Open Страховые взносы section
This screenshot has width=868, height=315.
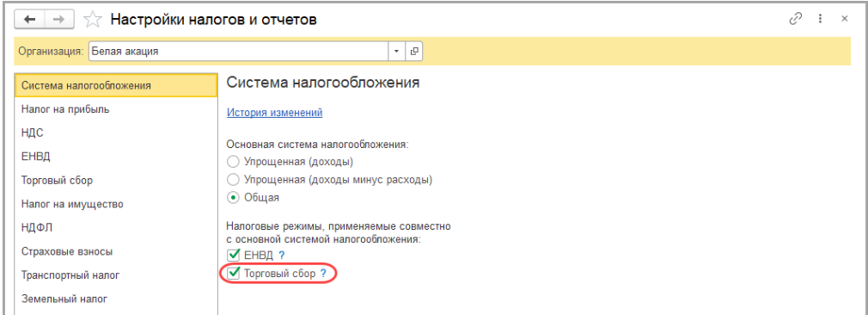click(x=116, y=252)
